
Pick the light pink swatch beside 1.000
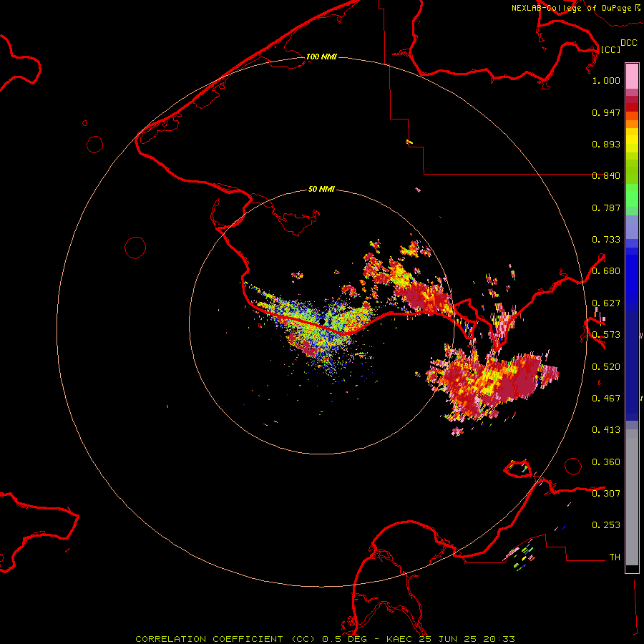tap(632, 77)
